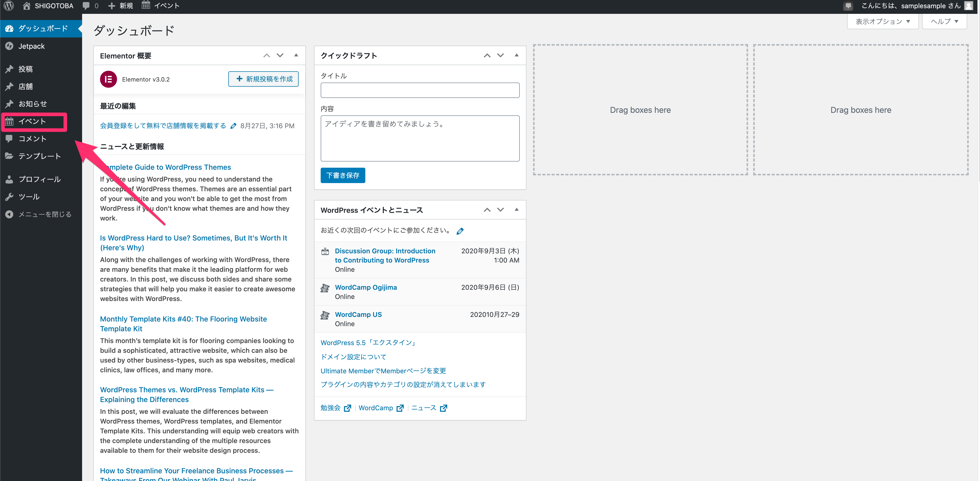Open 勉強会 external link
This screenshot has width=980, height=481.
tap(336, 408)
